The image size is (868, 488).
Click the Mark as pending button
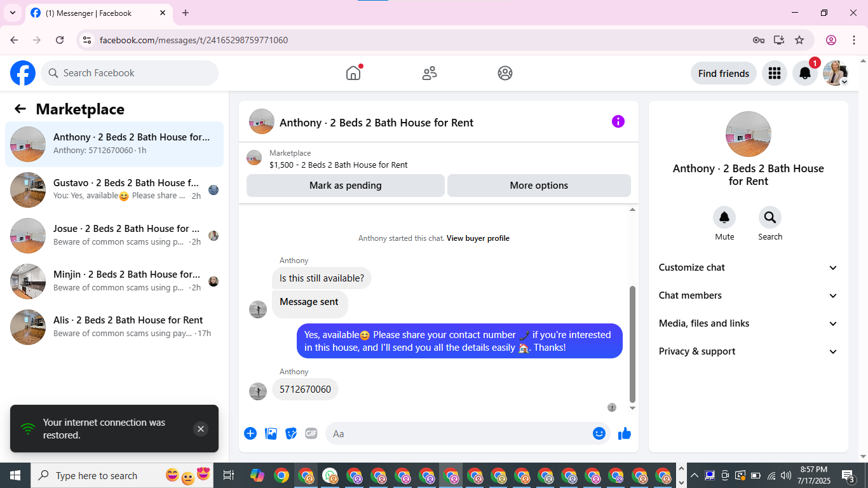pos(346,186)
